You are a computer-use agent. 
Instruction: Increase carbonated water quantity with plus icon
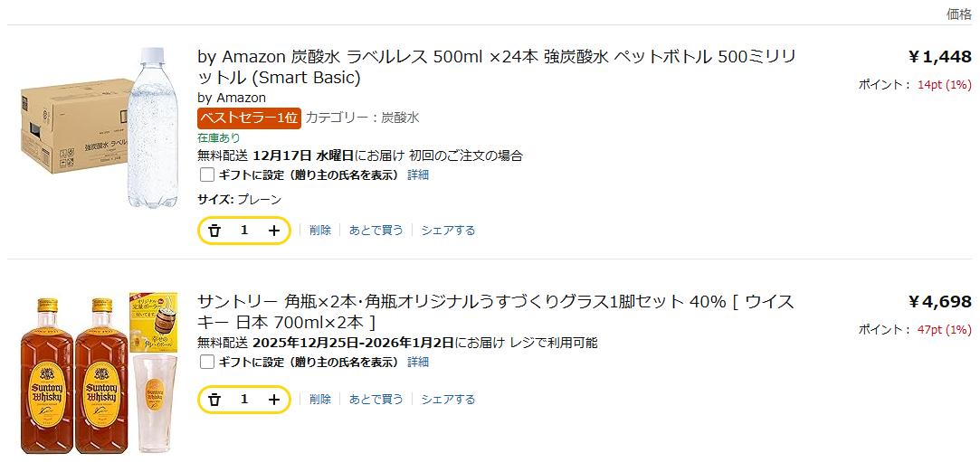click(x=274, y=231)
